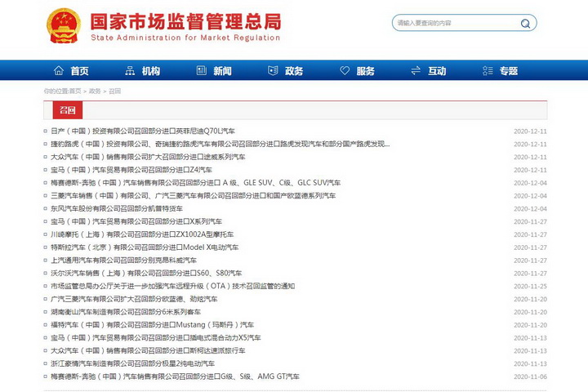Click 召回 in the breadcrumb
Screen dimensions: 588x392
pos(115,91)
